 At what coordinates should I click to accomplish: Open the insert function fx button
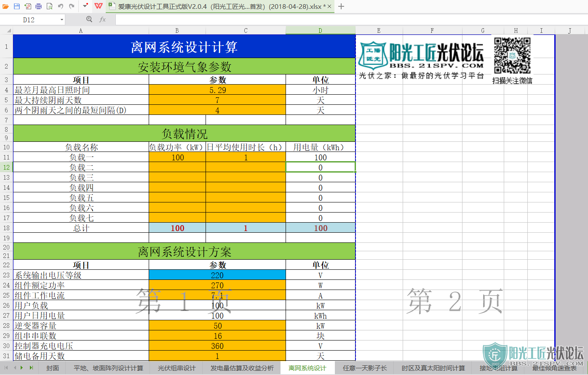102,19
